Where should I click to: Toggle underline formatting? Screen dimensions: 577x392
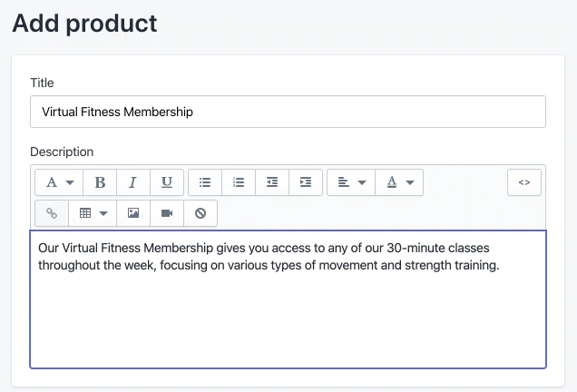click(x=167, y=182)
